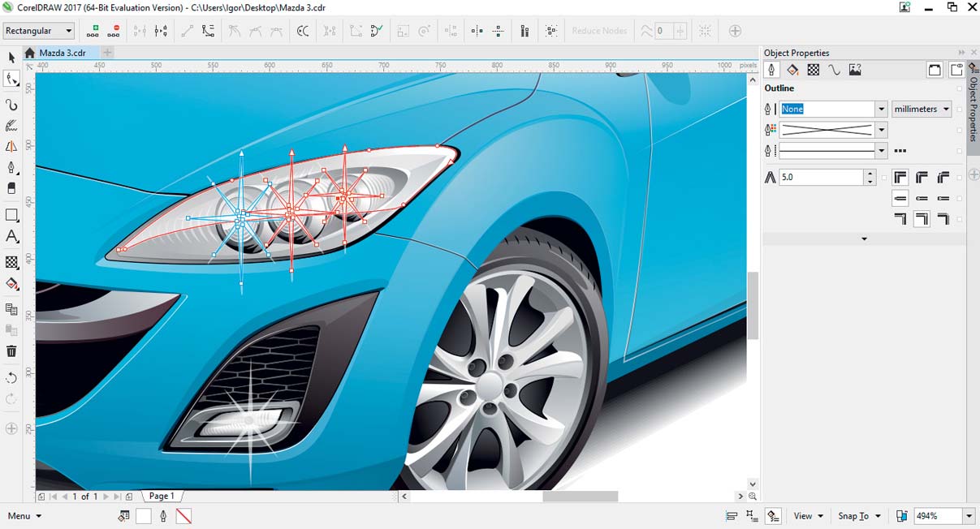
Task: Collapse Object Properties docker arrows
Action: click(x=961, y=53)
